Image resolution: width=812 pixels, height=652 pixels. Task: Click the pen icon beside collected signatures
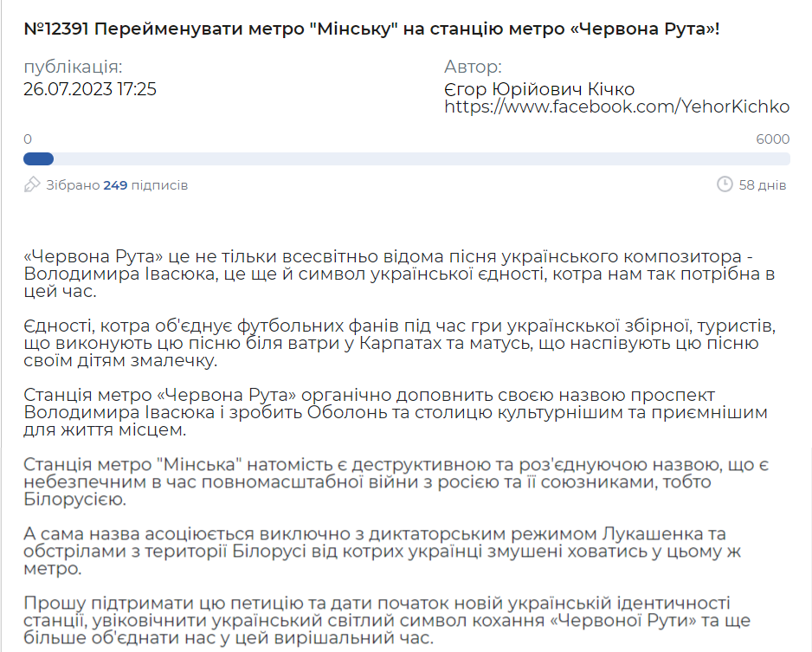coord(32,184)
